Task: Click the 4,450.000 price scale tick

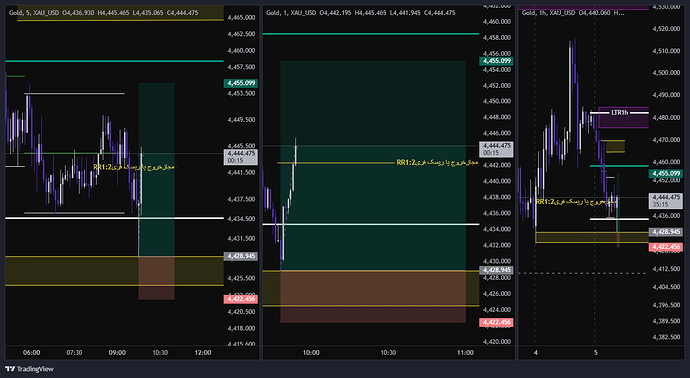Action: 497,101
